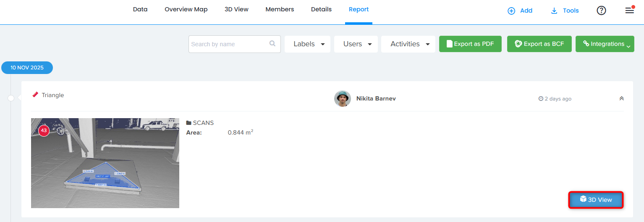Open the Integrations dropdown menu
Screen dimensions: 644x222
[x=605, y=44]
